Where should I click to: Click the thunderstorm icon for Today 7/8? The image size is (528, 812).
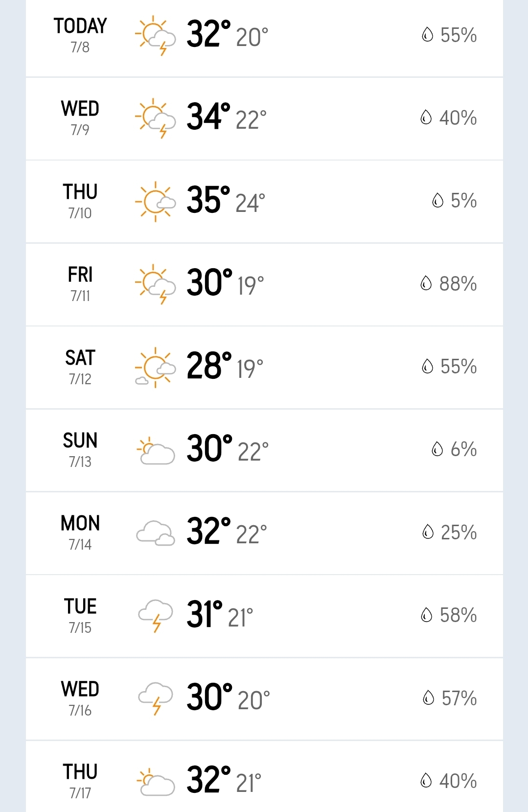point(156,35)
